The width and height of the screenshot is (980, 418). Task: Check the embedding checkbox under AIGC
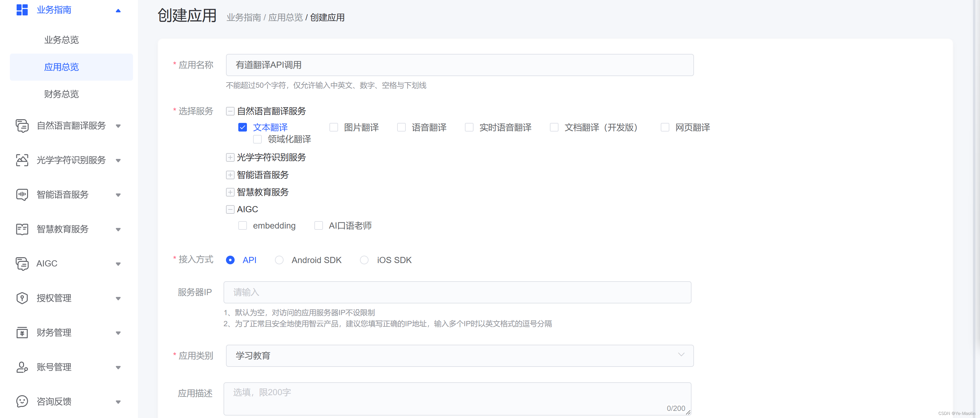click(x=242, y=226)
